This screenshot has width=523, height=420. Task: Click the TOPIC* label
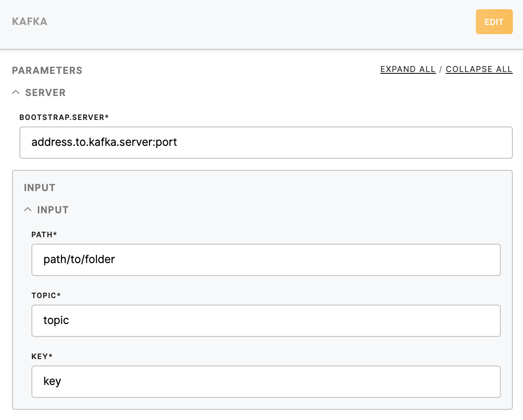[x=46, y=295]
